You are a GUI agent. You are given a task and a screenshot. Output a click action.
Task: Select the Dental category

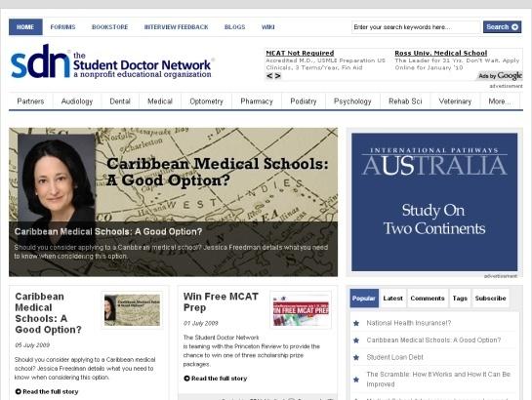[120, 101]
